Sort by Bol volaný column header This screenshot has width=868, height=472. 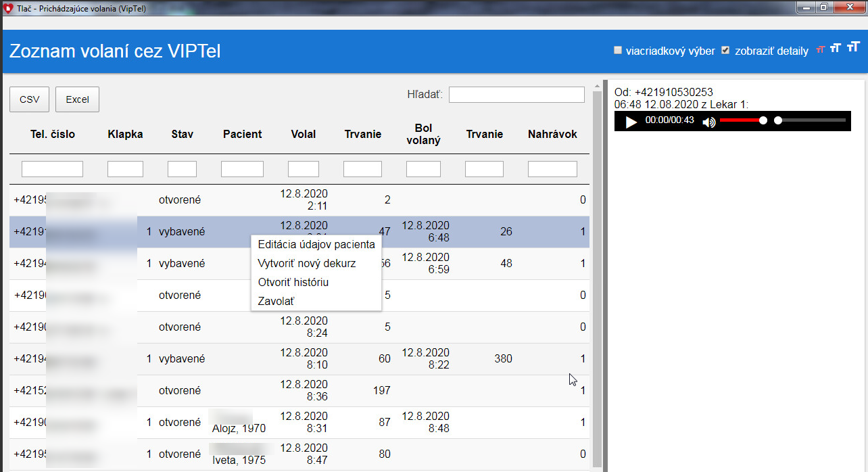tap(424, 134)
